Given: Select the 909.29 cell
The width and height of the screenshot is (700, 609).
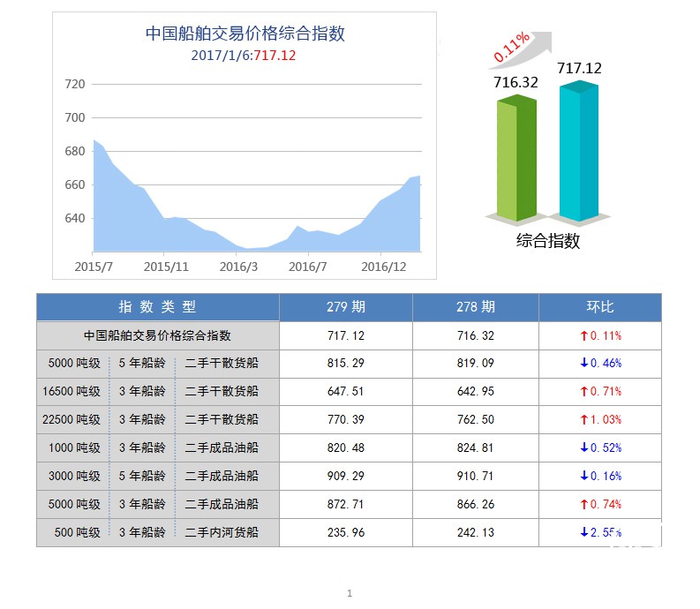Looking at the screenshot, I should click(x=346, y=476).
